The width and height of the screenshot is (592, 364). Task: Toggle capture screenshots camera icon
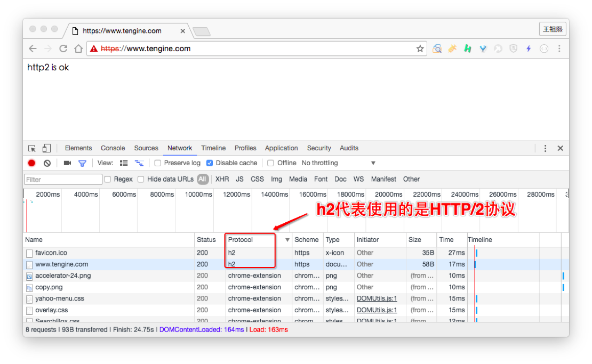(67, 163)
